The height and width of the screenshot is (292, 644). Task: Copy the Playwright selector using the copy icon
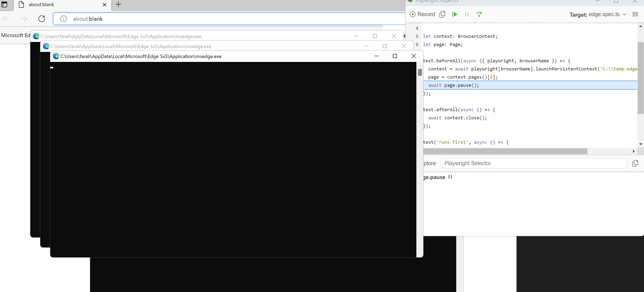click(x=635, y=163)
